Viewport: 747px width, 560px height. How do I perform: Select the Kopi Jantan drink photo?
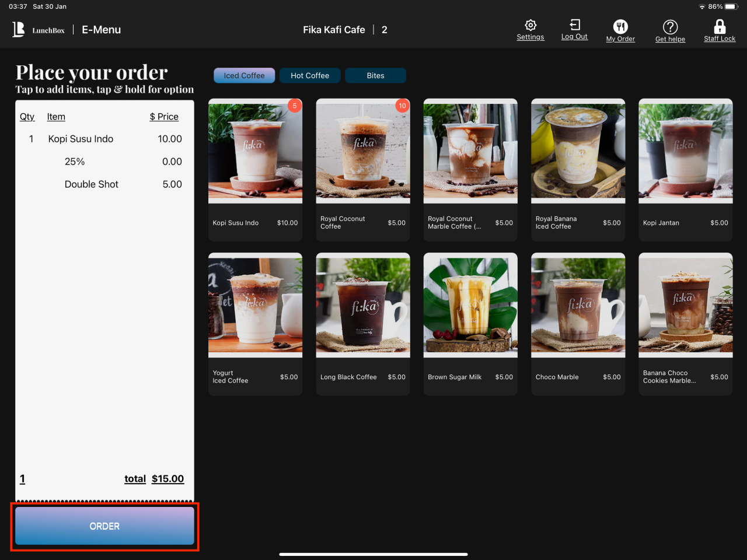point(686,151)
